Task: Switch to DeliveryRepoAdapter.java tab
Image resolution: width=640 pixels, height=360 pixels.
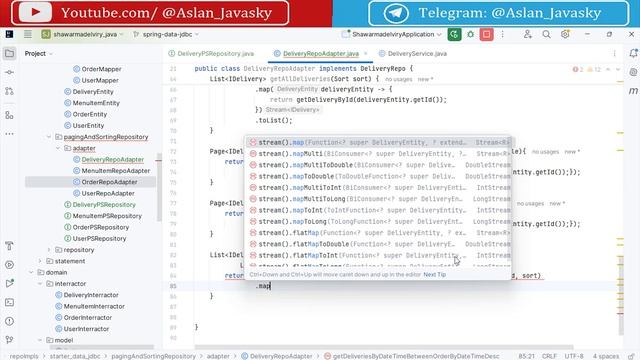Action: click(317, 53)
